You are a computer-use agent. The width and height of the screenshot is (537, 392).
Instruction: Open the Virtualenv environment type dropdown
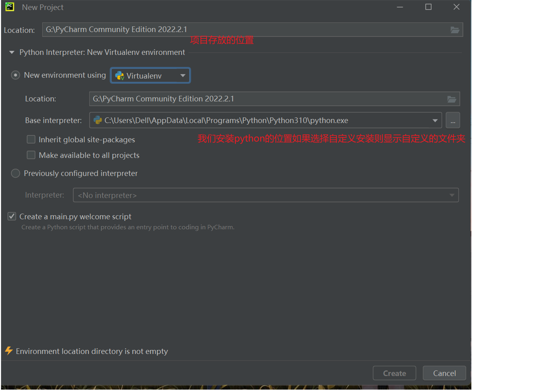pos(150,76)
